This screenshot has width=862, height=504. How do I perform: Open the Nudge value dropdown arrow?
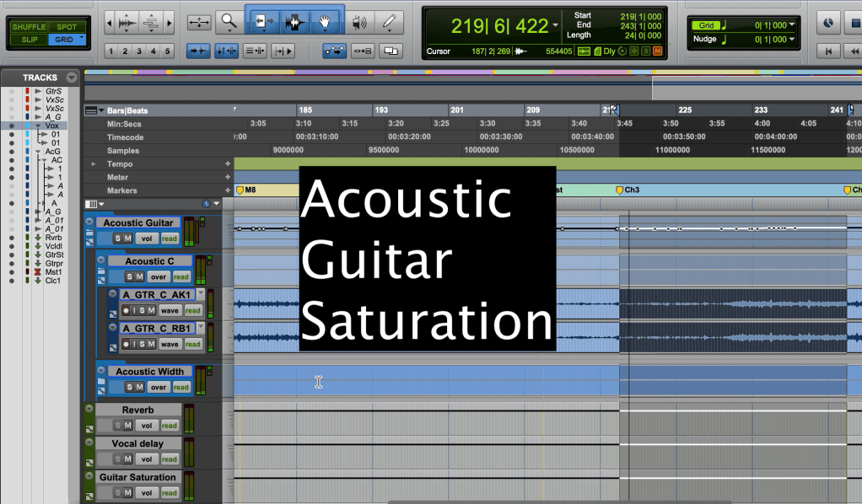pos(792,39)
